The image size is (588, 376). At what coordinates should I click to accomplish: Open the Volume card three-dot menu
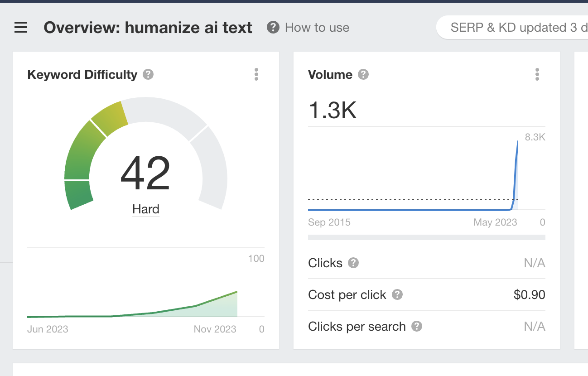(537, 74)
